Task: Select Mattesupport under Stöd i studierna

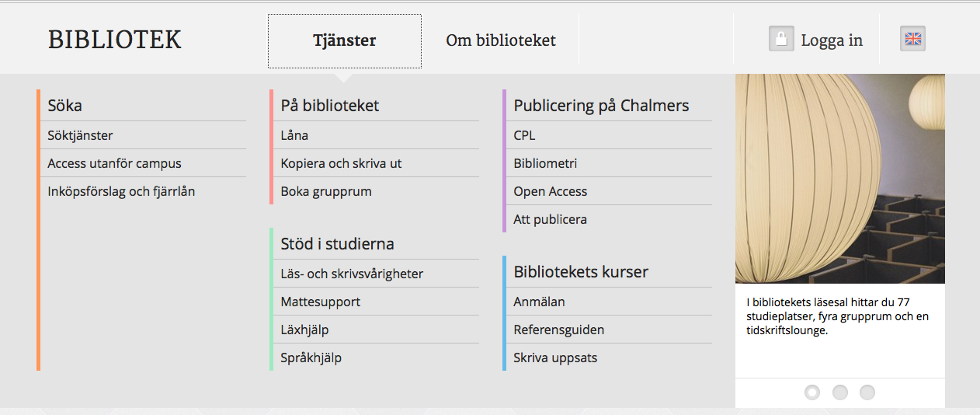Action: pos(320,302)
